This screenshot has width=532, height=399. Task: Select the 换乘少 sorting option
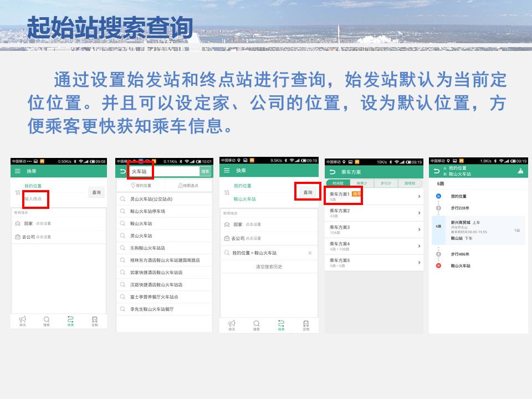tap(362, 183)
